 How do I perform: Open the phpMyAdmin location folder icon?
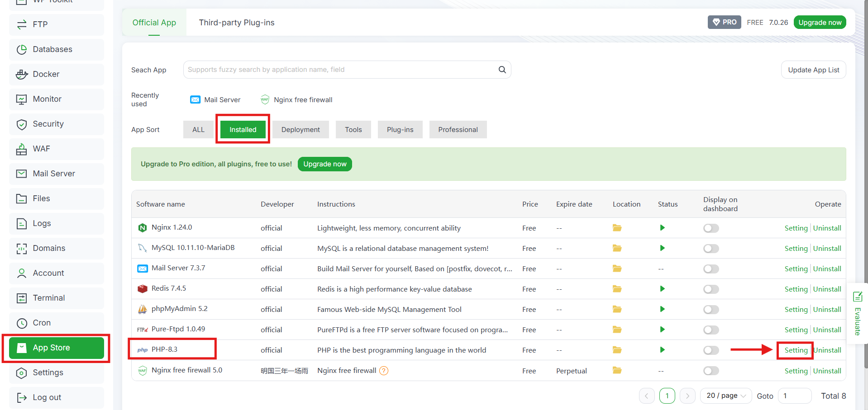(x=617, y=309)
